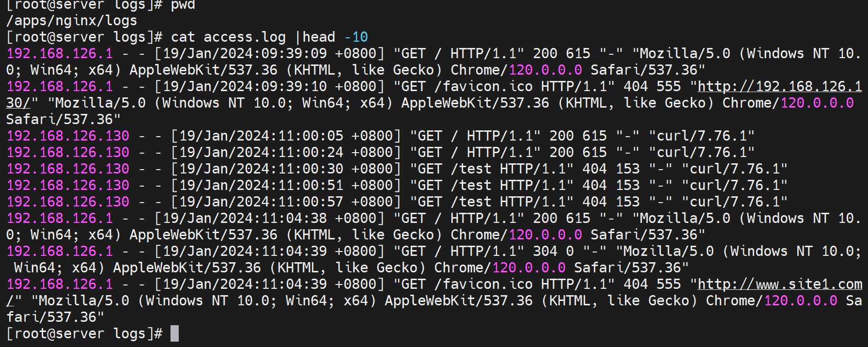Click the access.log filename in the cat command
The image size is (868, 347).
click(x=245, y=37)
